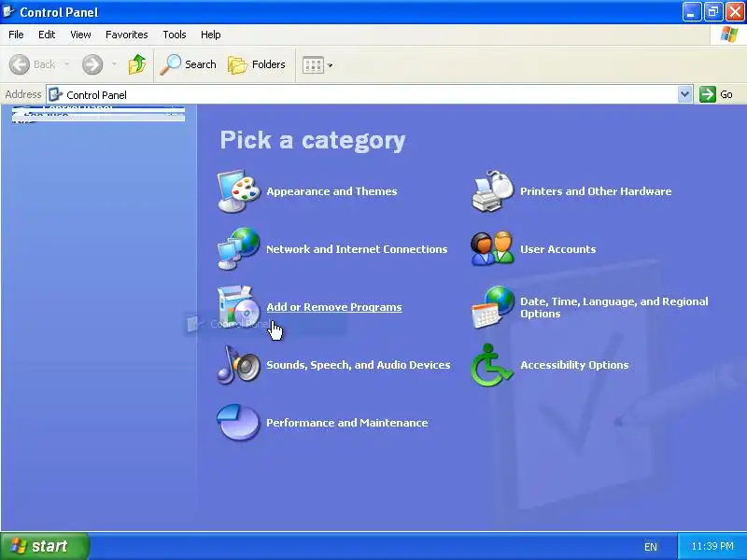Open the Tools menu
747x560 pixels.
tap(175, 35)
